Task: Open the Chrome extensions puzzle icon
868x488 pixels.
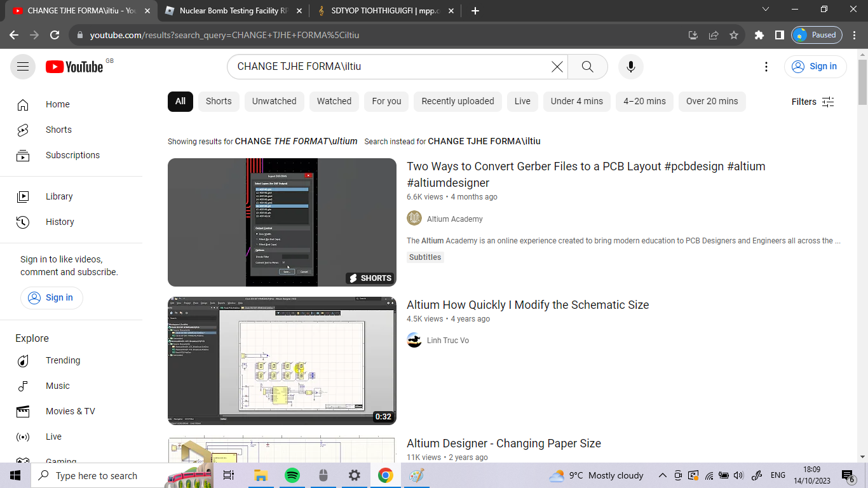Action: point(759,35)
